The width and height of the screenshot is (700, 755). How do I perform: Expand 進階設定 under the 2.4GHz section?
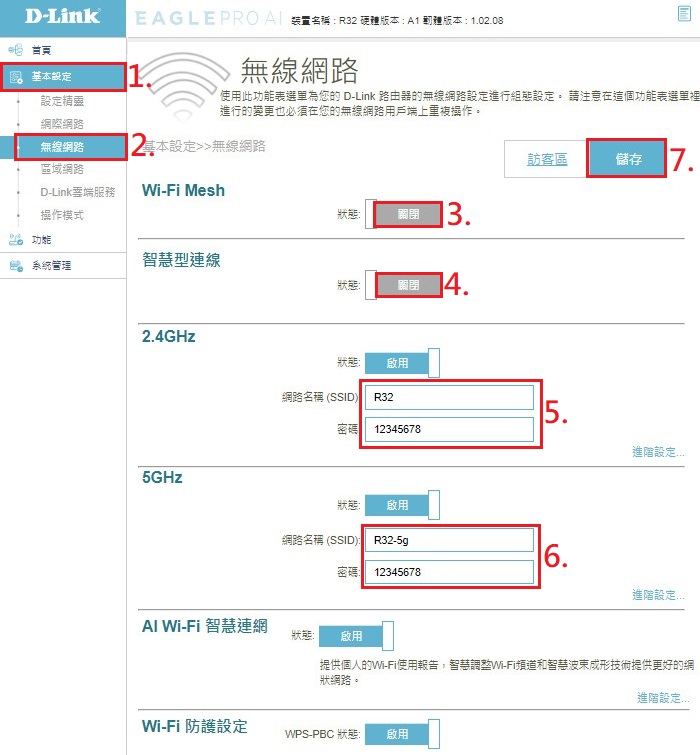pyautogui.click(x=658, y=453)
